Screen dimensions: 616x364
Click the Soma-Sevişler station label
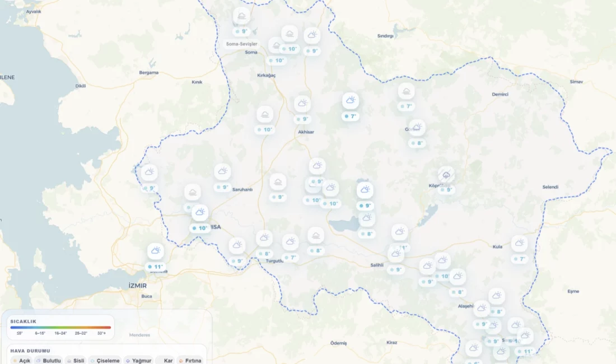pyautogui.click(x=242, y=44)
